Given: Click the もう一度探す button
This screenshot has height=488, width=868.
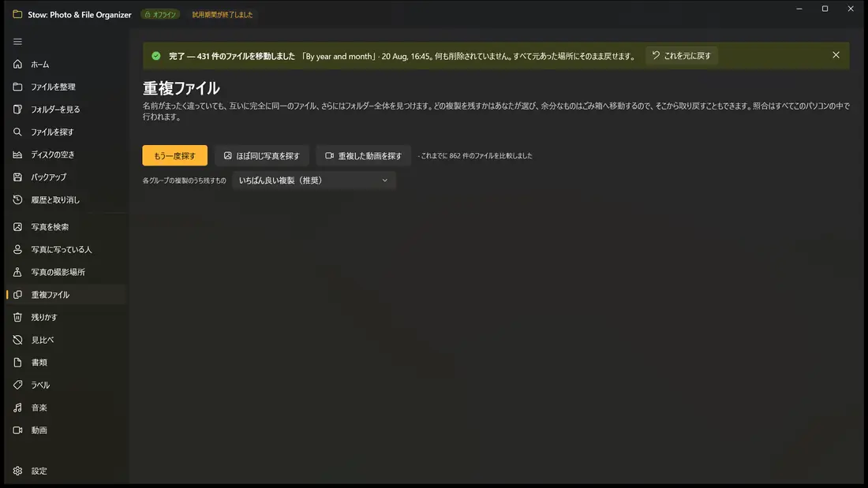Looking at the screenshot, I should tap(175, 155).
